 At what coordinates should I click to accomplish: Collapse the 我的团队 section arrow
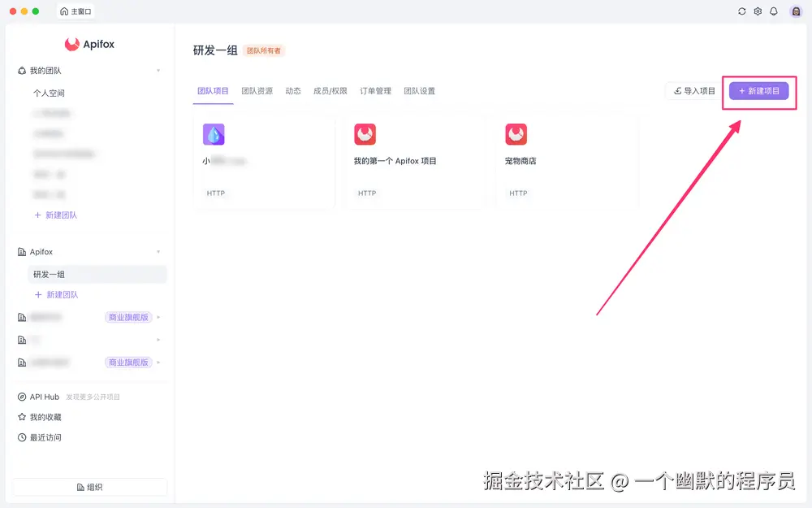158,71
